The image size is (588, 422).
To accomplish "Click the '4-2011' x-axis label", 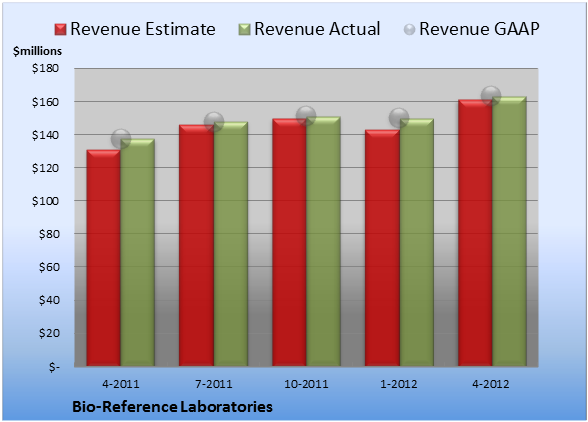I will click(x=121, y=384).
